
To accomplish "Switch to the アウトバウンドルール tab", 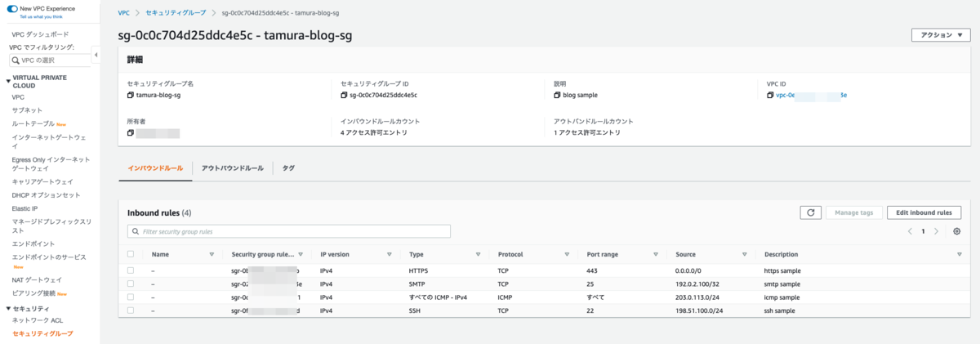I will click(x=233, y=168).
